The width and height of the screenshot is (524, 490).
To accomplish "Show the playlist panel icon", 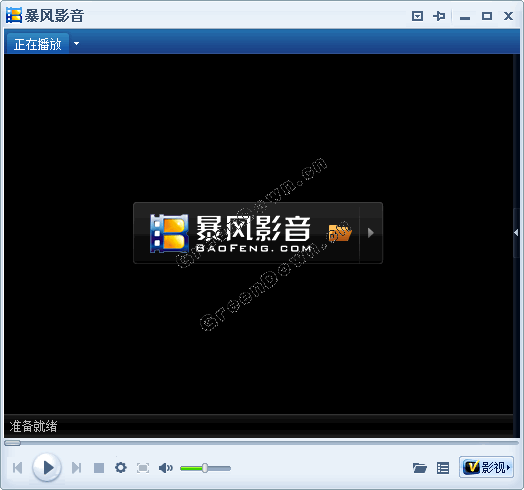I will point(443,468).
